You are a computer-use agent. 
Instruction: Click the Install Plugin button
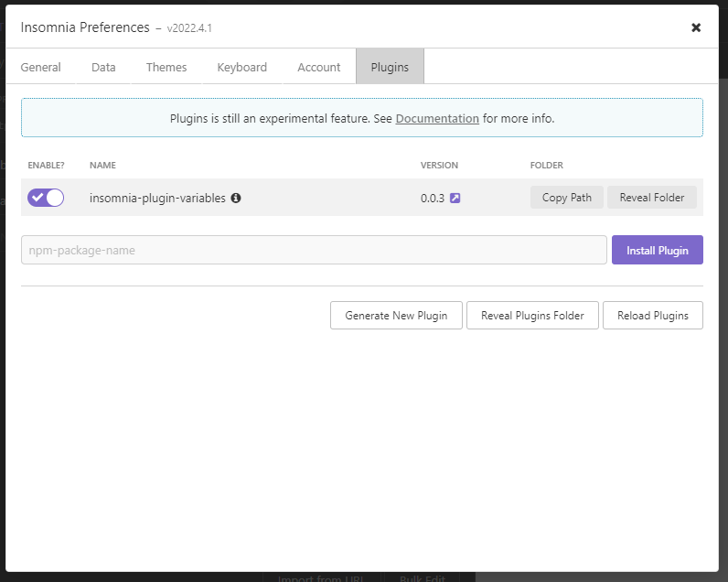658,250
